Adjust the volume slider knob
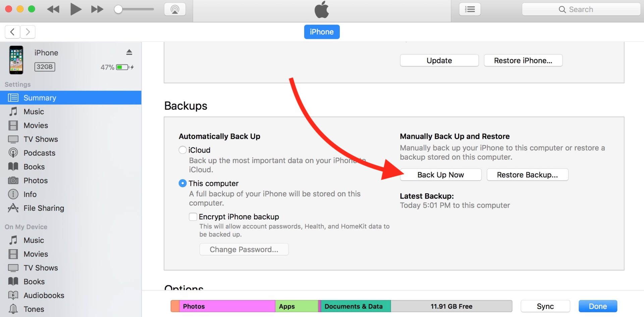The width and height of the screenshot is (644, 317). 118,9
